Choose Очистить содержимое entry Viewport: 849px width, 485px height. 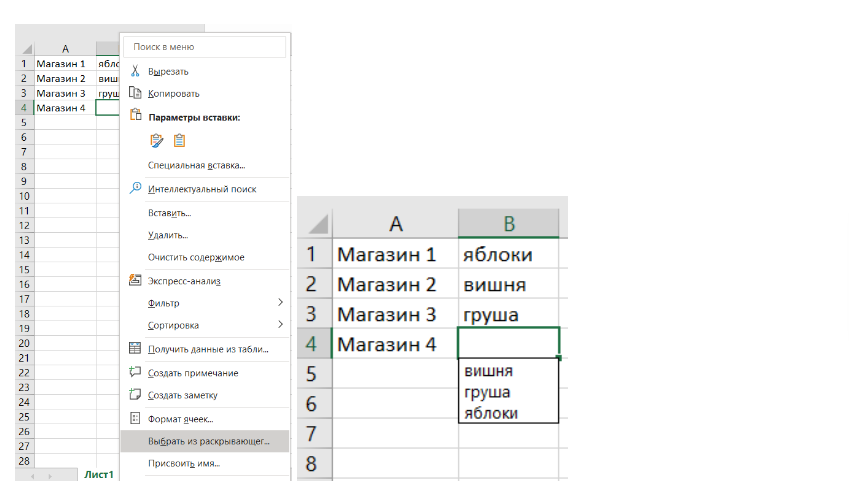click(196, 258)
